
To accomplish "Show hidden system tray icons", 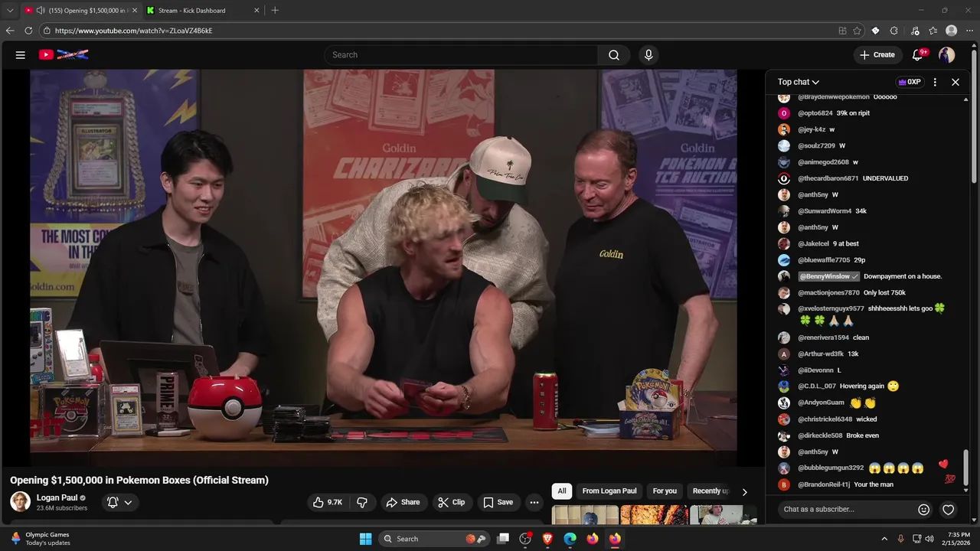I will [x=884, y=539].
